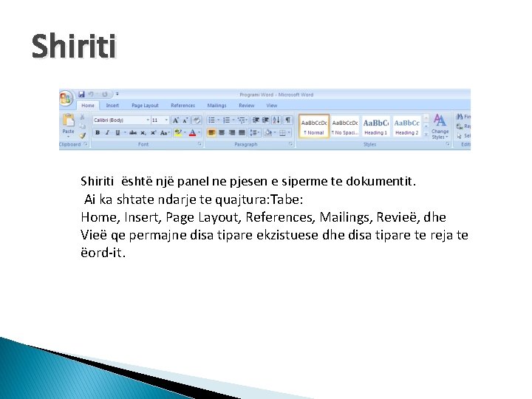The image size is (532, 399).
Task: Apply red font color A
Action: (x=192, y=133)
